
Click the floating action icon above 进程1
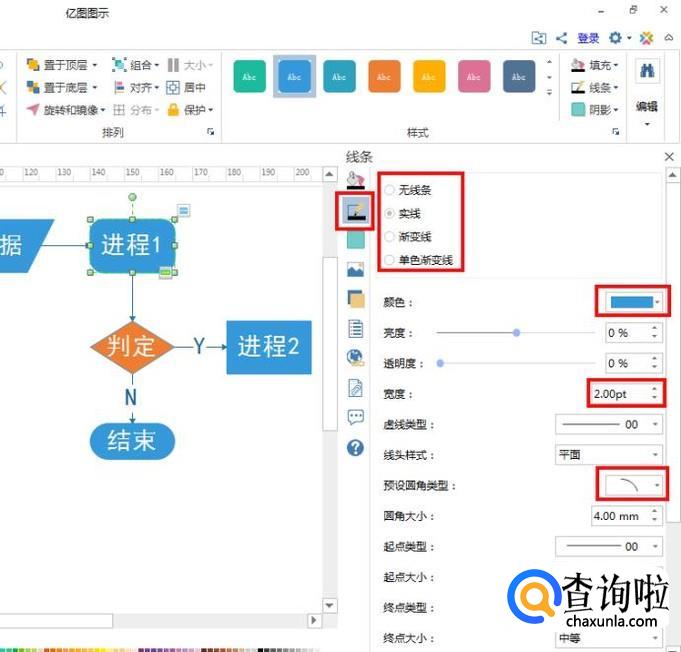(x=184, y=211)
